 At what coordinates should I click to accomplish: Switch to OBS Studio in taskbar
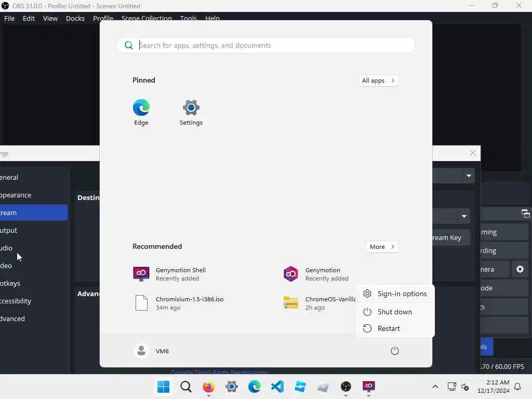[345, 387]
